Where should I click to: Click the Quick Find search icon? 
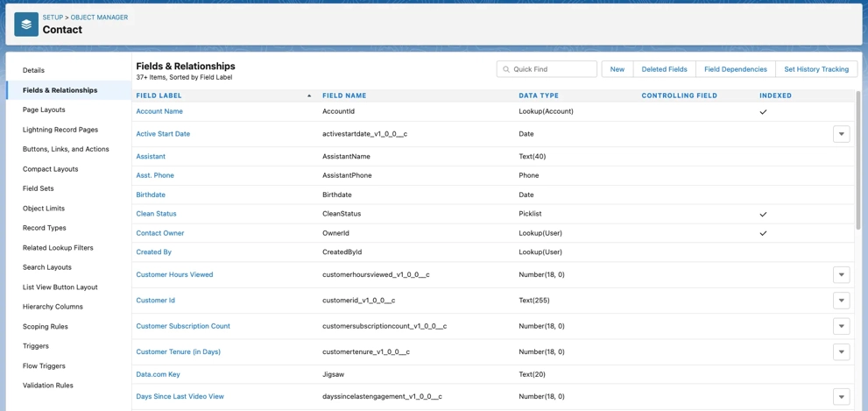pyautogui.click(x=506, y=69)
